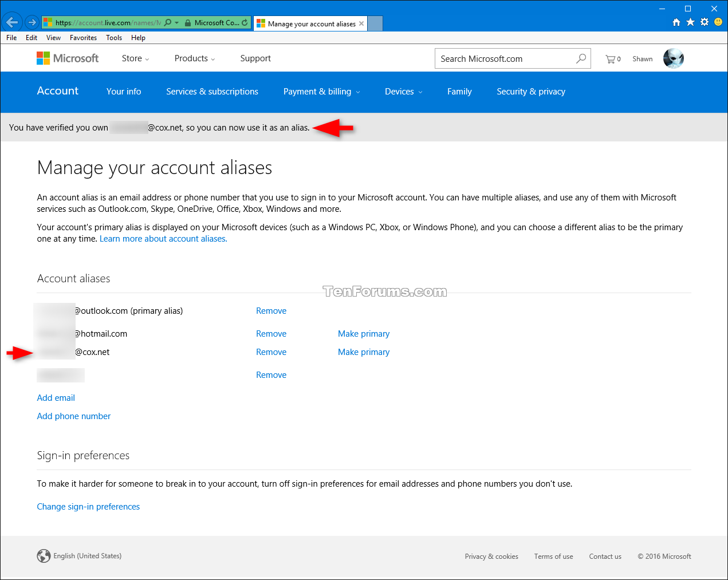Remove the outlook.com primary alias
This screenshot has width=728, height=580.
tap(271, 311)
